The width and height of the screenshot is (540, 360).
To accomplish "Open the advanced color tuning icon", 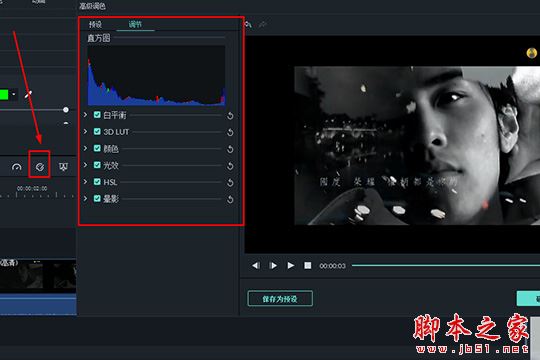I will pyautogui.click(x=40, y=167).
